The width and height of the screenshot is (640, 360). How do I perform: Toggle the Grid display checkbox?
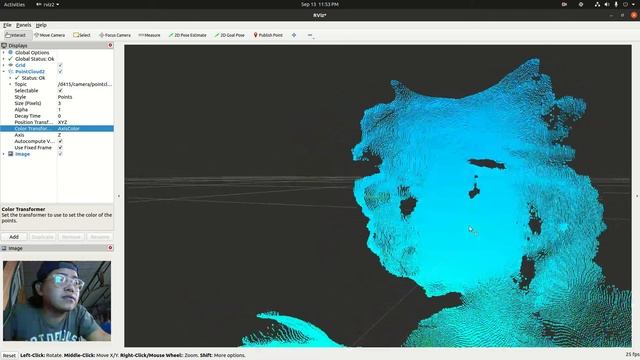coord(60,65)
